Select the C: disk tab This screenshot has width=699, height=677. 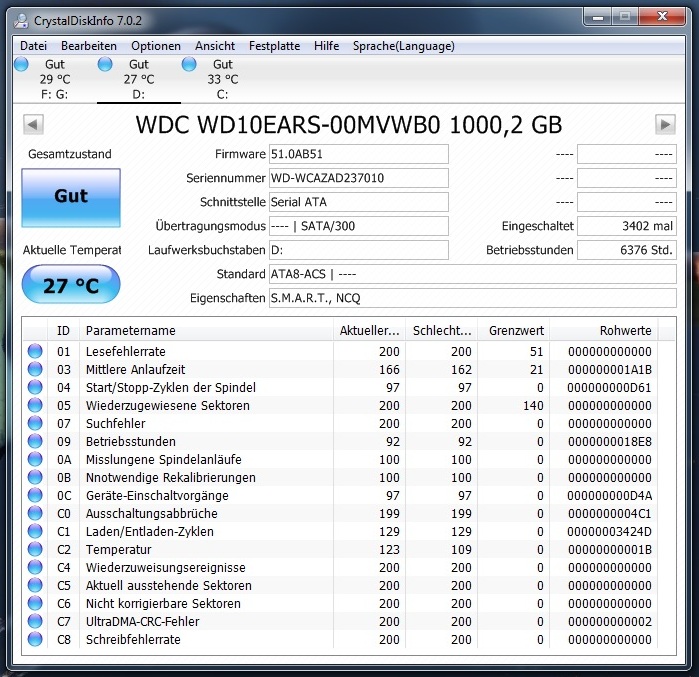(222, 79)
